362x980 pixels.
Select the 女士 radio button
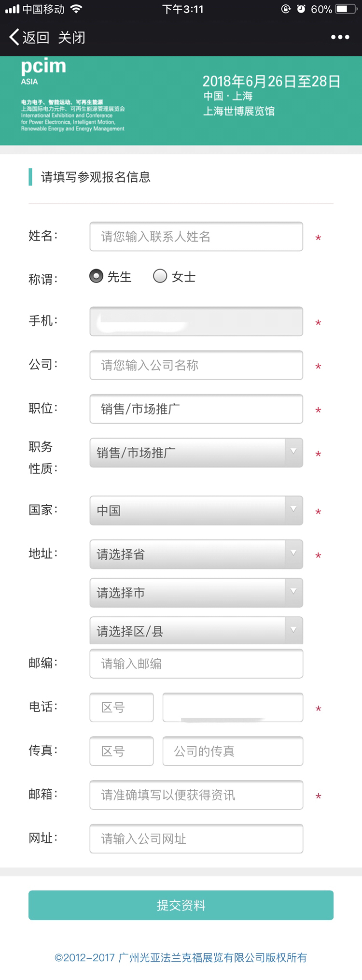160,276
